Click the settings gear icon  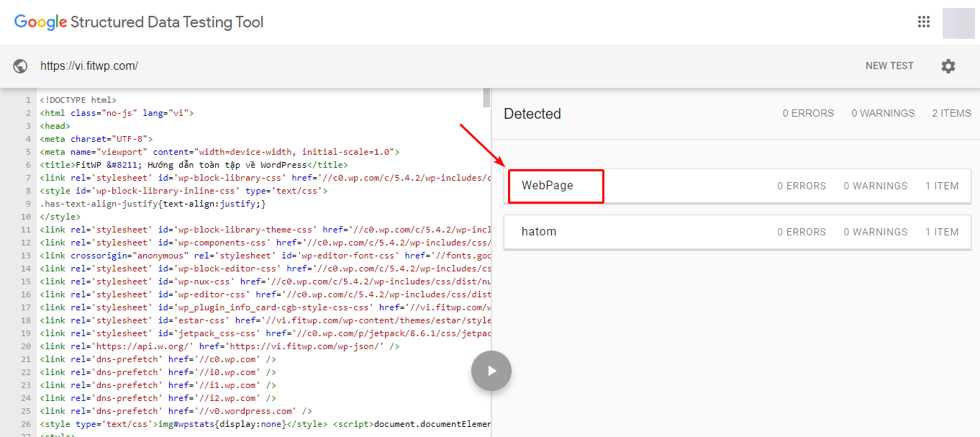[948, 66]
